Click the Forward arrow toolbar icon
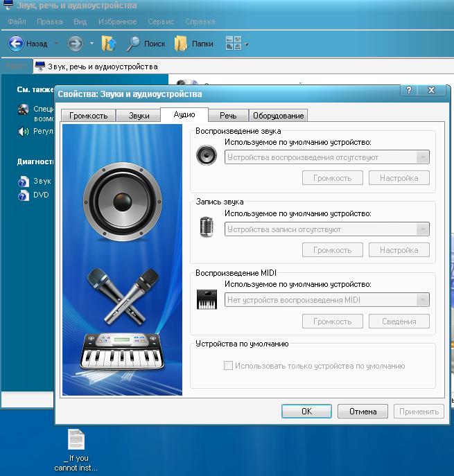Image resolution: width=454 pixels, height=476 pixels. pos(75,44)
